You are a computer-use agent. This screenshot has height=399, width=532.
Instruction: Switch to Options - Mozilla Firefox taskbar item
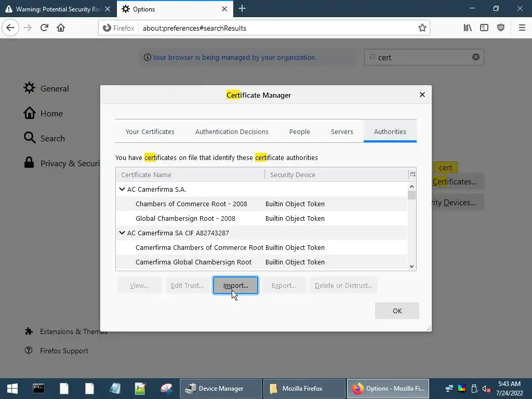388,389
